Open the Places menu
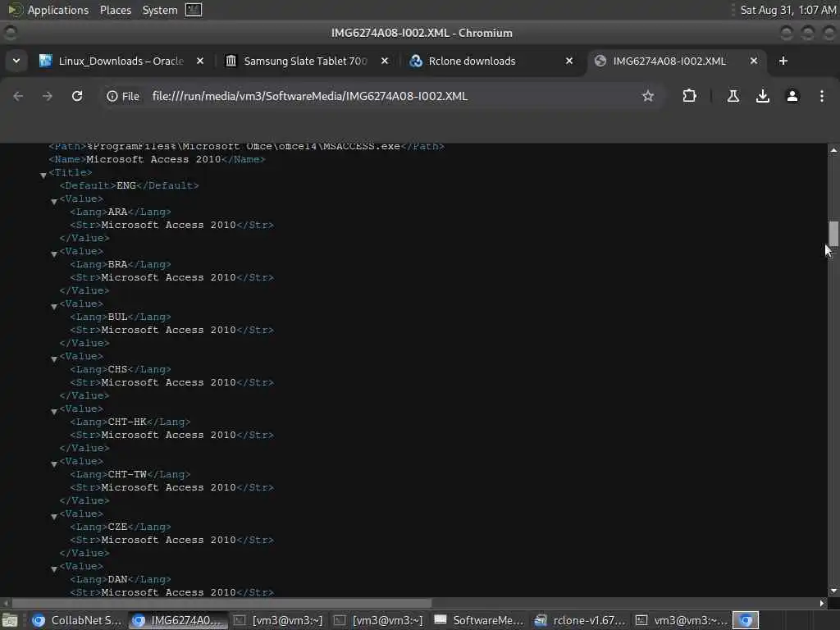Viewport: 840px width, 630px height. pyautogui.click(x=116, y=10)
